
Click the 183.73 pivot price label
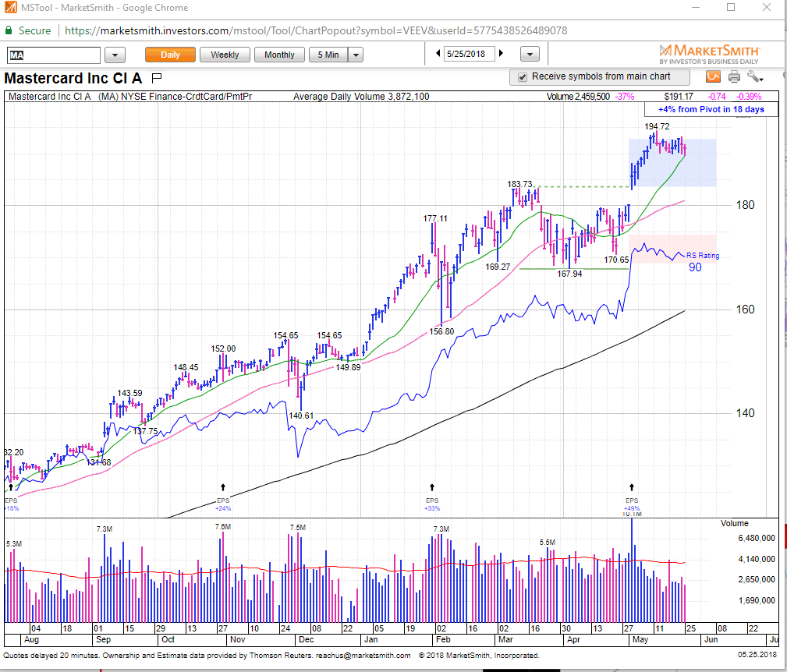[519, 184]
